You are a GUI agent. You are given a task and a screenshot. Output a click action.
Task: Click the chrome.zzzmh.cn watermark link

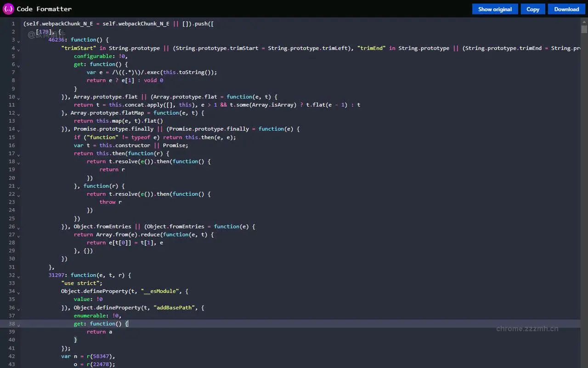(526, 328)
